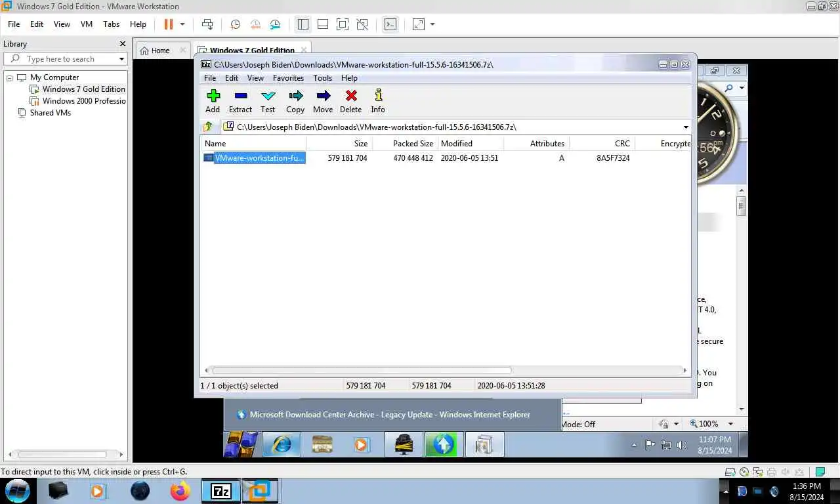Open the 7-Zip address path dropdown
Viewport: 840px width, 504px height.
click(x=686, y=127)
